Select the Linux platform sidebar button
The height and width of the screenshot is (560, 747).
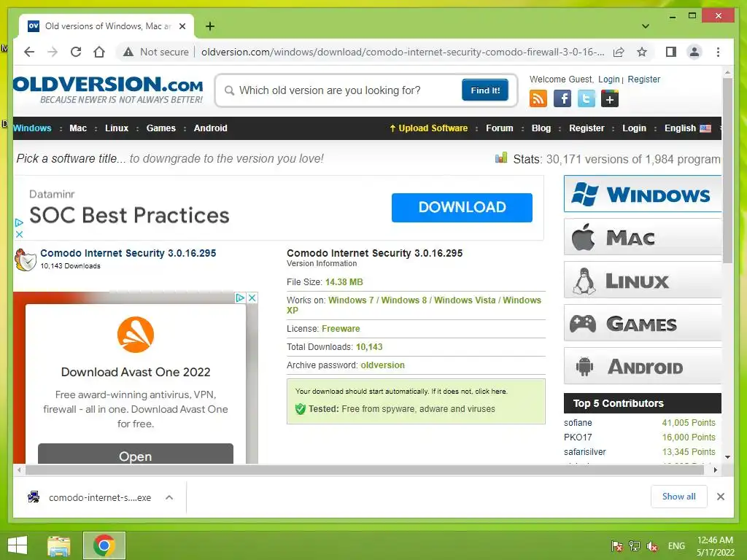pos(642,280)
